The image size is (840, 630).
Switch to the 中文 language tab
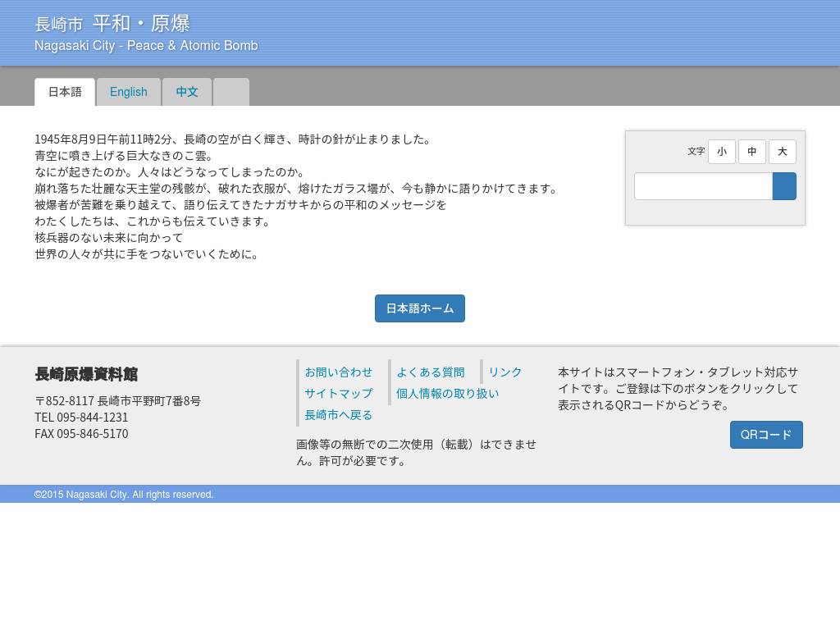(187, 92)
